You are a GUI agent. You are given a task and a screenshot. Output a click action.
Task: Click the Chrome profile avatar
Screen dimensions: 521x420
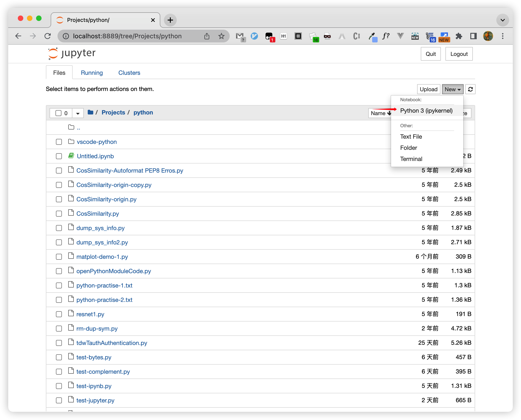coord(488,36)
